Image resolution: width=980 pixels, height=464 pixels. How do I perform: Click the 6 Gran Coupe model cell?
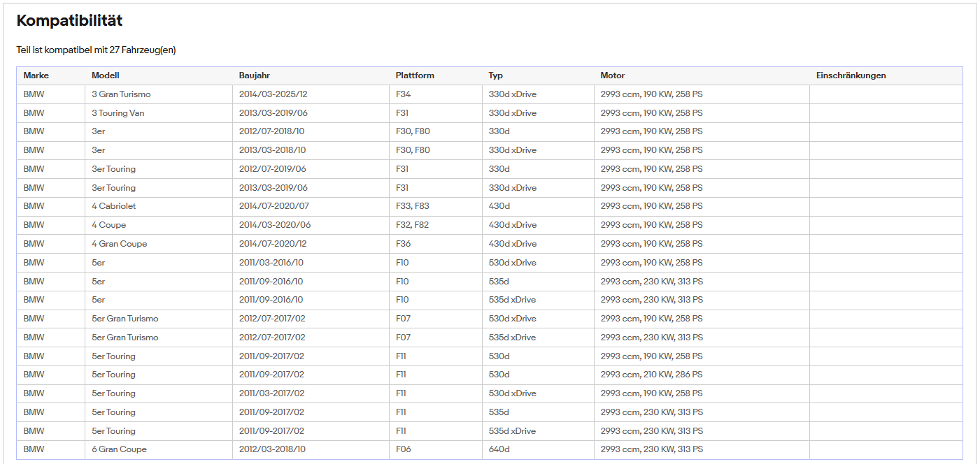coord(159,449)
